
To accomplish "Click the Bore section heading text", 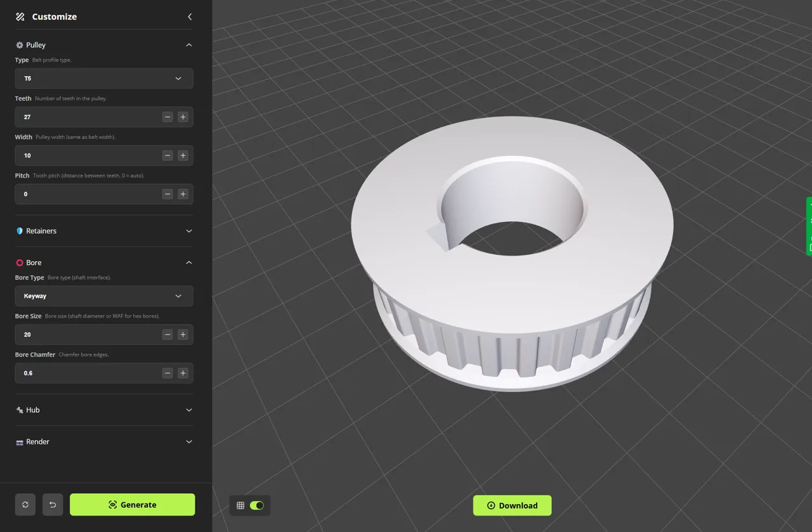I will [34, 263].
